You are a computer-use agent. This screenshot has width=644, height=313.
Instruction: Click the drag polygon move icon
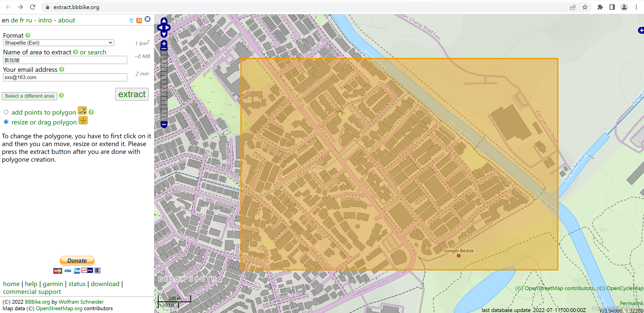click(83, 121)
